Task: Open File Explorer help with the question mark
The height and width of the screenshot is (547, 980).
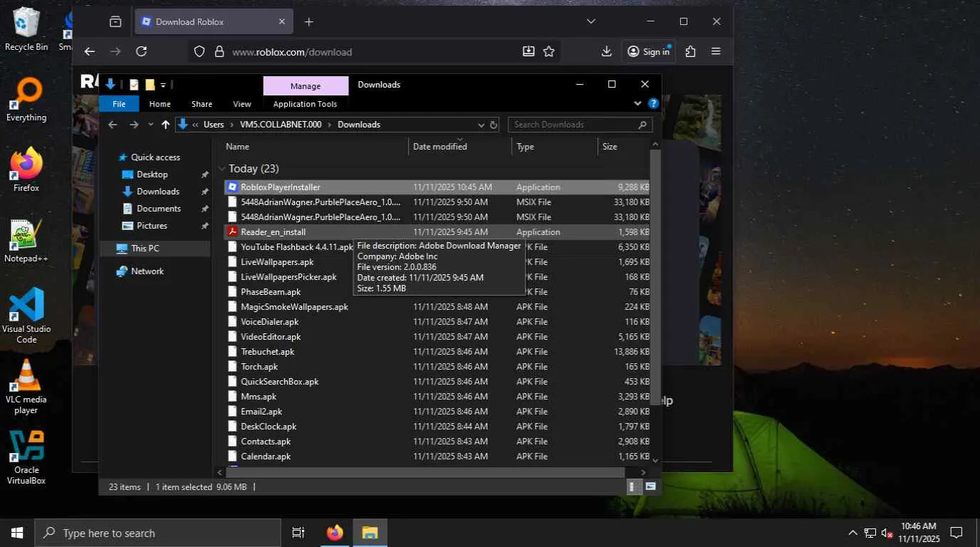Action: tap(653, 104)
